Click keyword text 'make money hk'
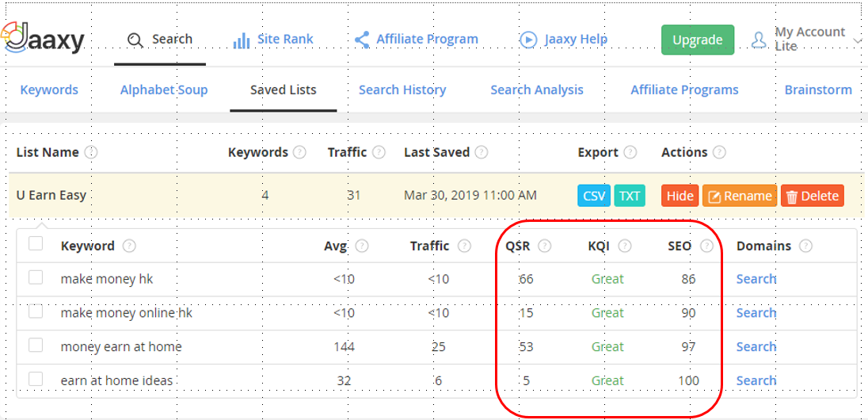 [107, 279]
